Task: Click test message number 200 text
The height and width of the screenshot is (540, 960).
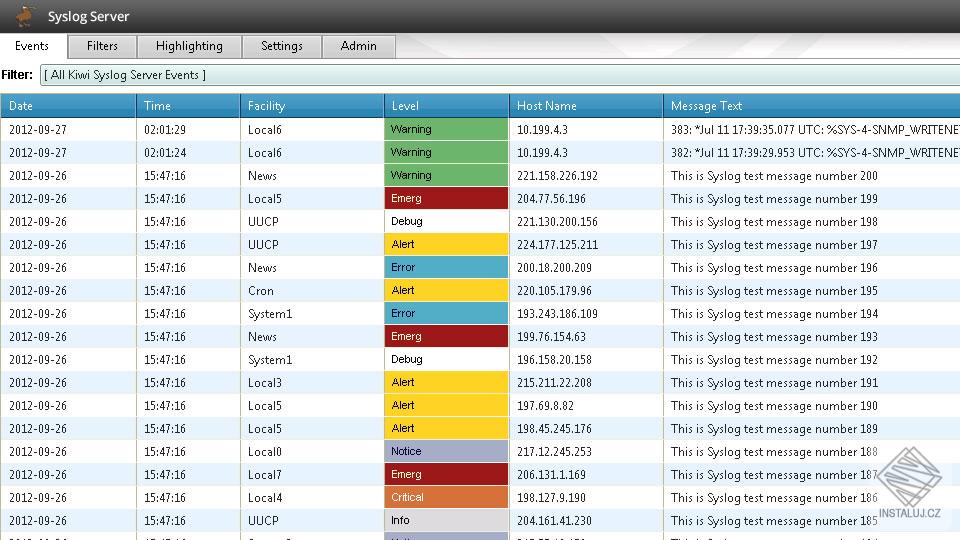Action: coord(774,176)
